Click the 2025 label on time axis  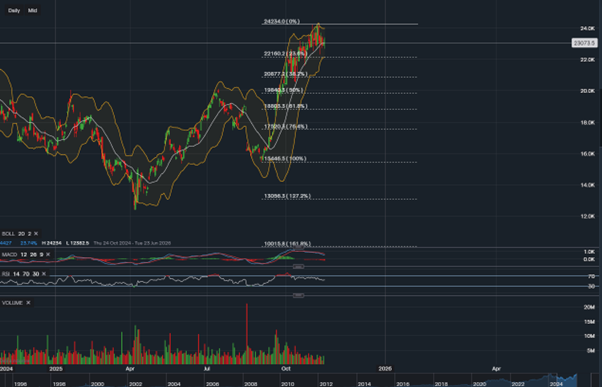click(56, 369)
